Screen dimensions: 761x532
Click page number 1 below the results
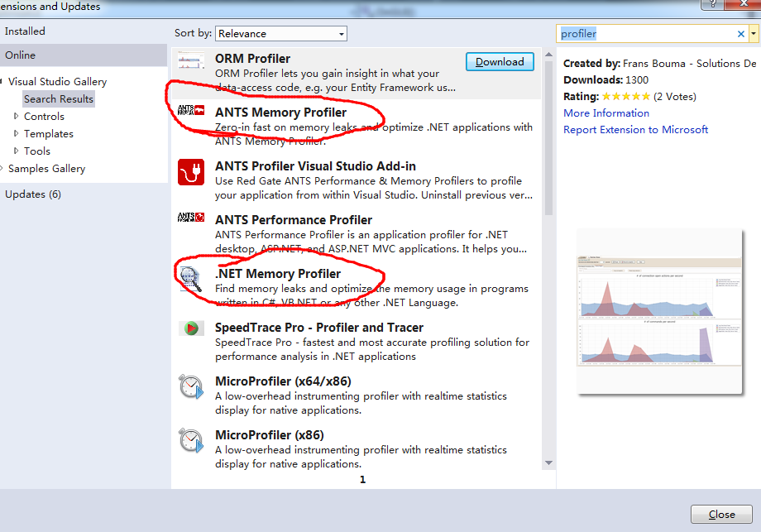click(x=362, y=480)
